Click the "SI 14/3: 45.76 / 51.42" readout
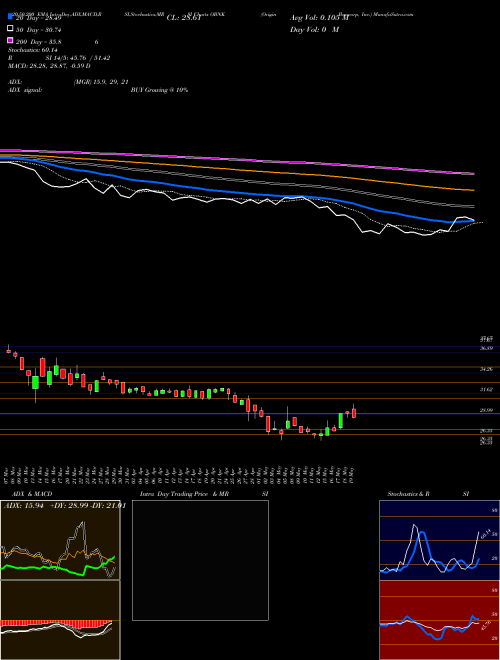Viewport: 500px width, 660px height. pyautogui.click(x=78, y=58)
